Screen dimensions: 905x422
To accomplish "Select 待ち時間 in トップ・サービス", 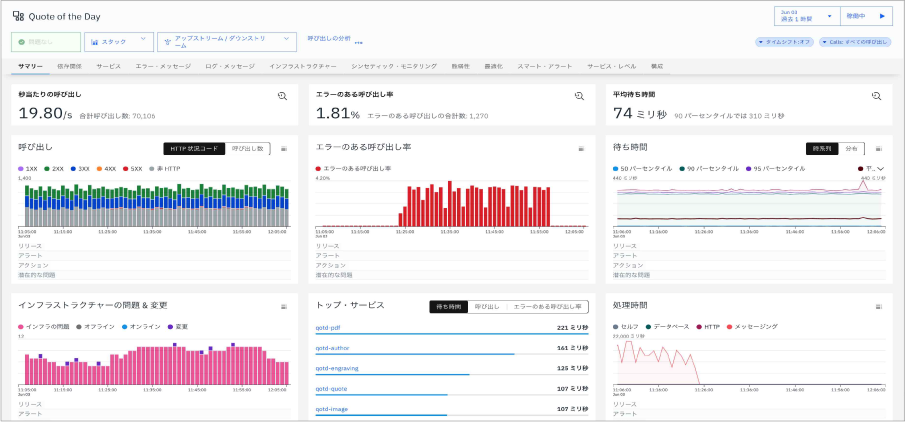I will (447, 307).
